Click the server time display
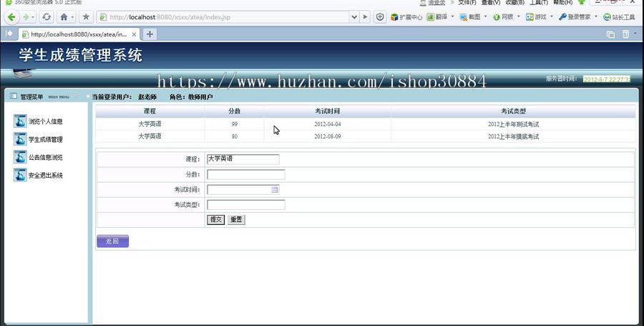 coord(607,79)
